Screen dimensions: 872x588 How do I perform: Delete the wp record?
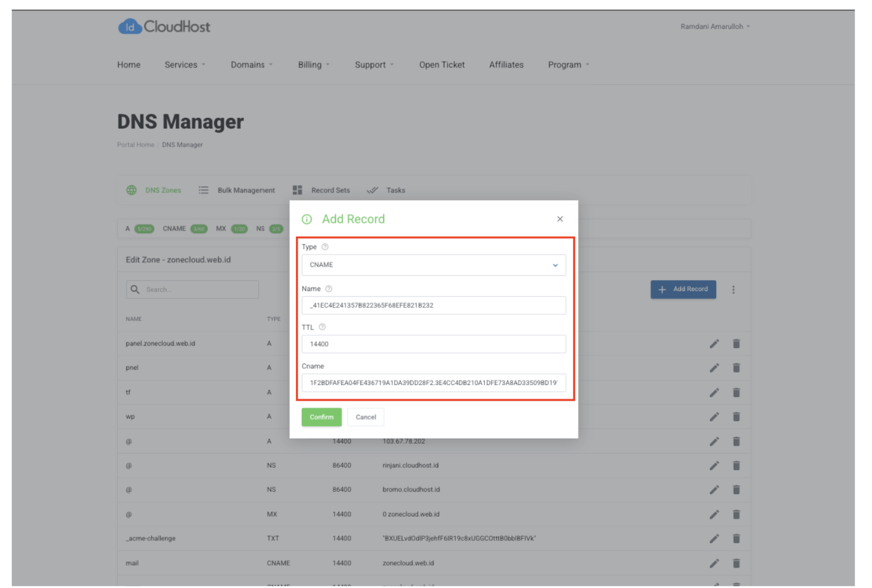click(x=736, y=416)
